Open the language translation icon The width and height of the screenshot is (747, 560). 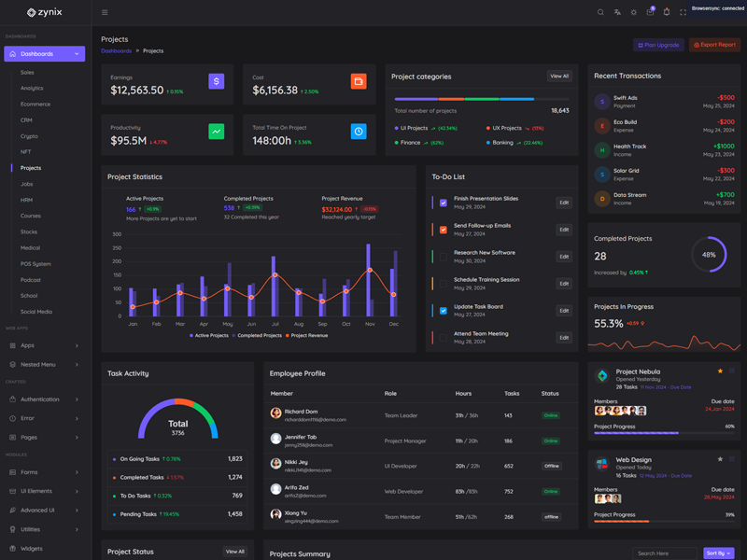click(617, 12)
